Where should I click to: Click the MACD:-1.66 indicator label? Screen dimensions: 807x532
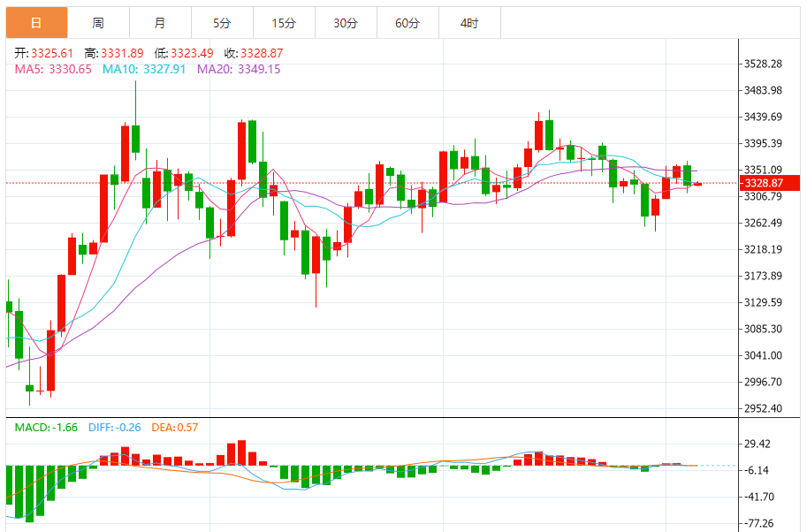pyautogui.click(x=46, y=428)
